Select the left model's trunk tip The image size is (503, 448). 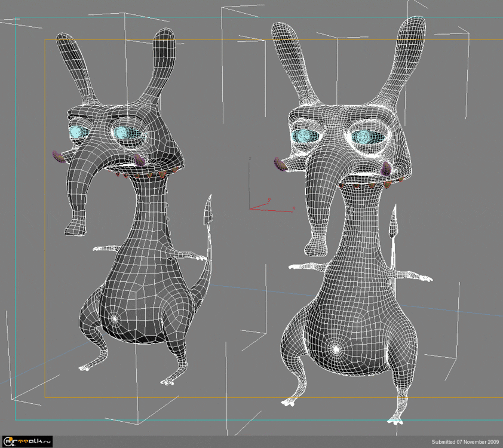click(73, 227)
